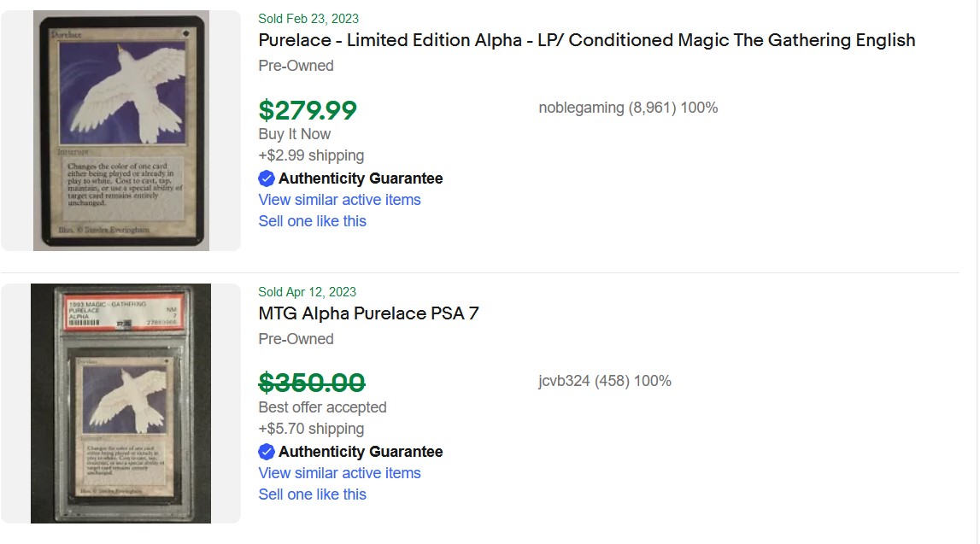Click the blue checkmark icon in the PSA 7 listing
This screenshot has height=544, width=980.
tap(267, 452)
